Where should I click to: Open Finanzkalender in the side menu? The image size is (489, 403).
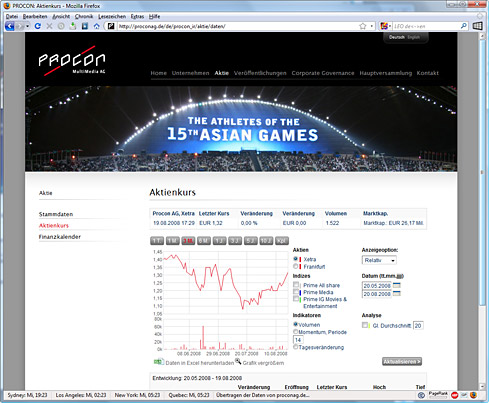point(60,237)
